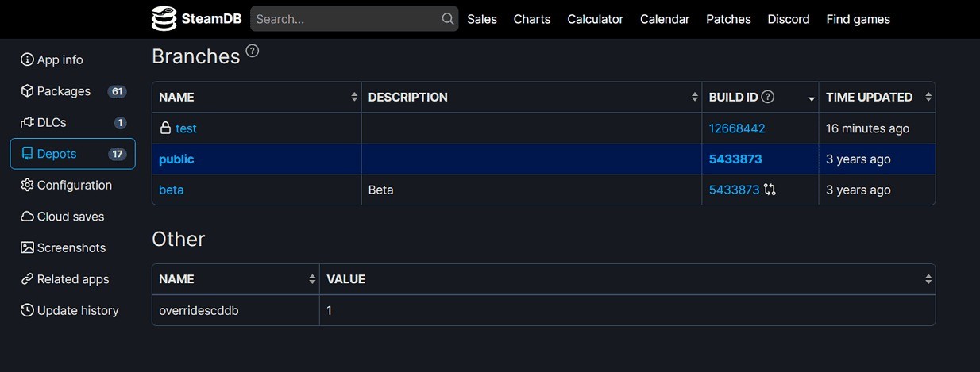Screen dimensions: 980x372
Task: Open the test branch link
Action: point(186,128)
